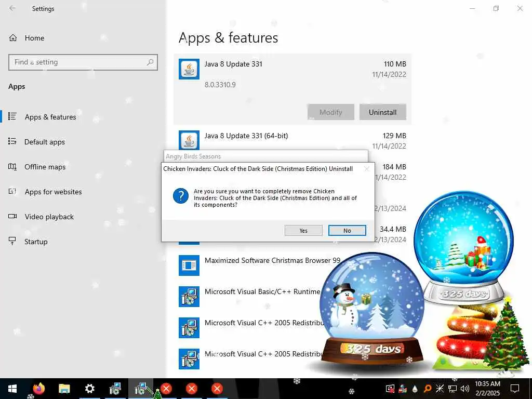Open the Windows Start menu
Image resolution: width=532 pixels, height=399 pixels.
(12, 389)
